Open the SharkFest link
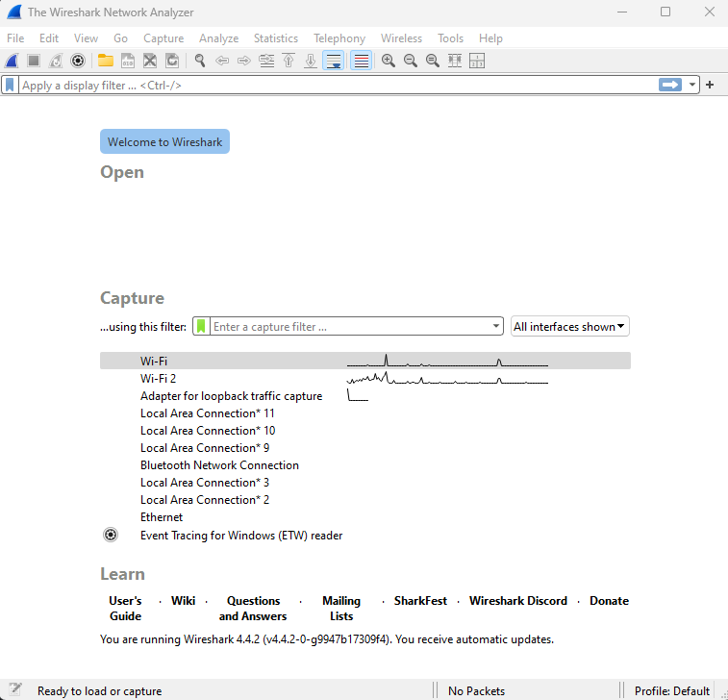The height and width of the screenshot is (700, 728). [420, 601]
